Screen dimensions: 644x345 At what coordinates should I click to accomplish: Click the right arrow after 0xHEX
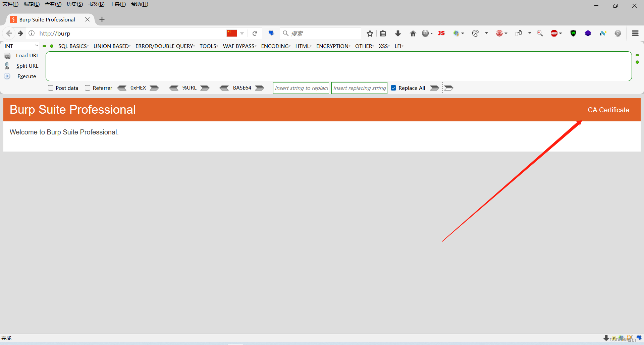(x=154, y=88)
